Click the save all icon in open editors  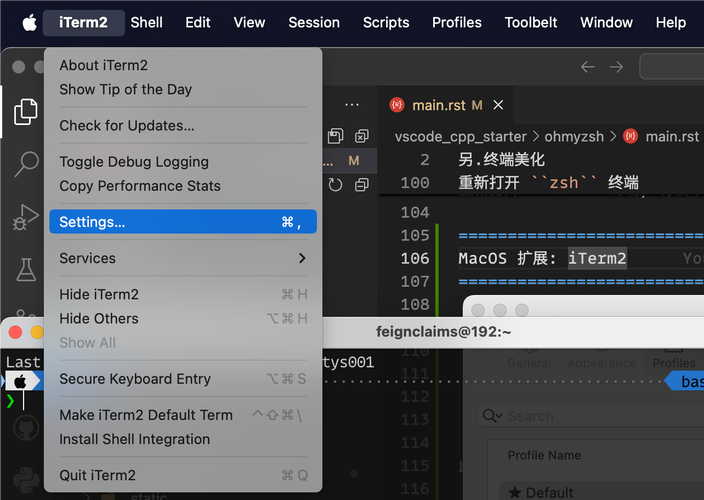(335, 136)
